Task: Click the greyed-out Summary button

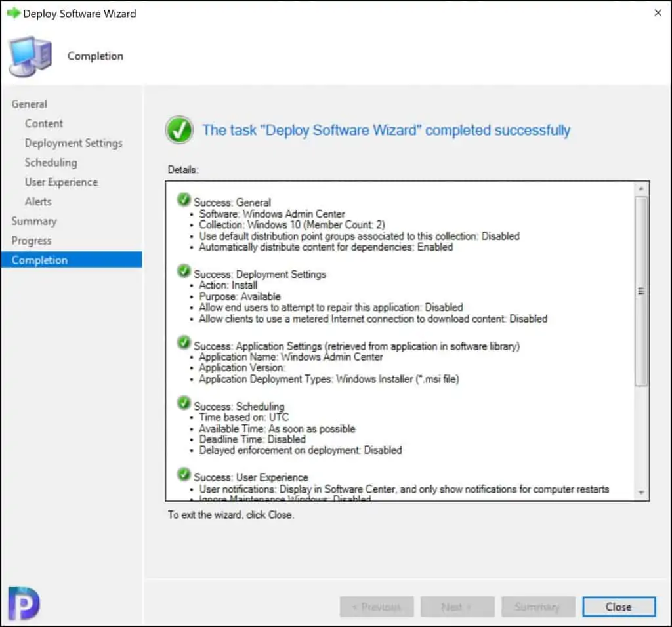Action: coord(538,607)
